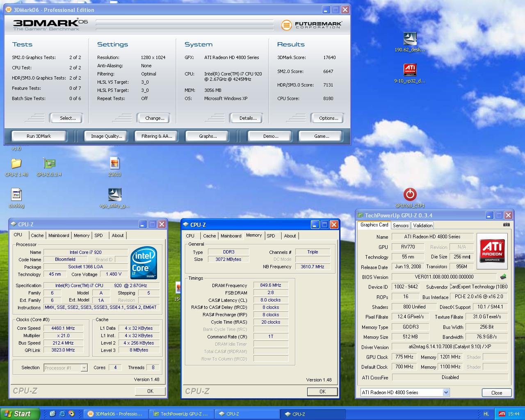
Task: Select the Cache tab in left CPU-Z
Action: [x=37, y=235]
